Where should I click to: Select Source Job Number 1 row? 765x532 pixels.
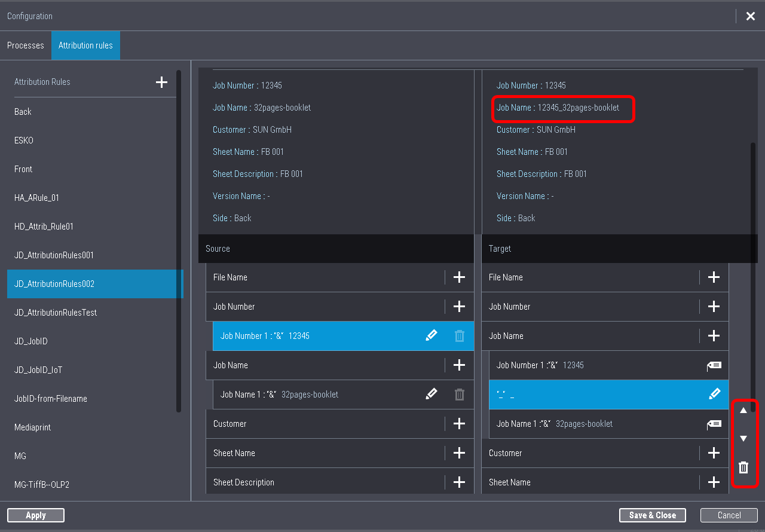(x=344, y=336)
